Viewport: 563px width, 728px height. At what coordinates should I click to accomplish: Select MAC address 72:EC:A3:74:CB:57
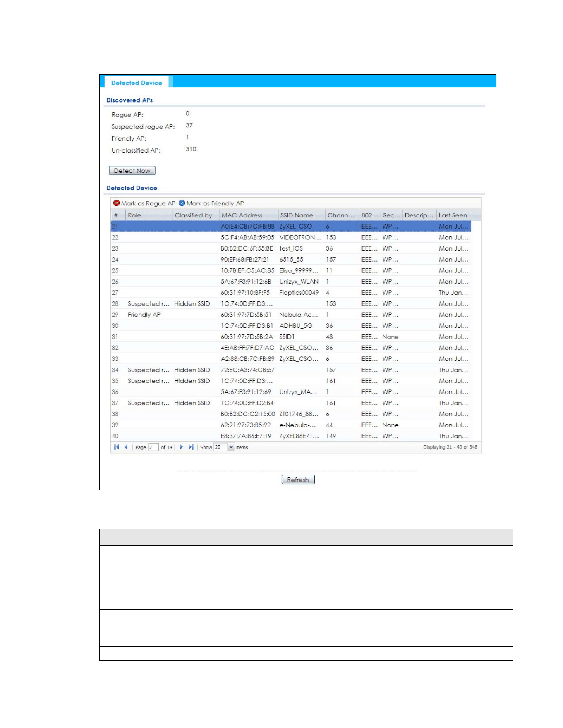(247, 370)
